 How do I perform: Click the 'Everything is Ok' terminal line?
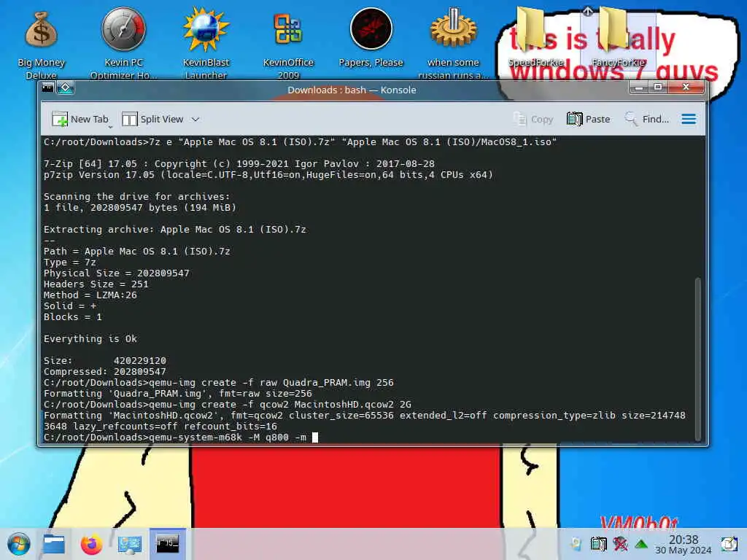[x=90, y=338]
